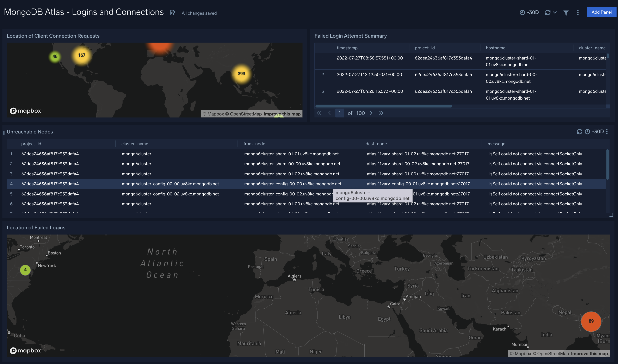This screenshot has height=364, width=618.
Task: Click the Mapbox logo on the failed logins map
Action: (x=25, y=351)
